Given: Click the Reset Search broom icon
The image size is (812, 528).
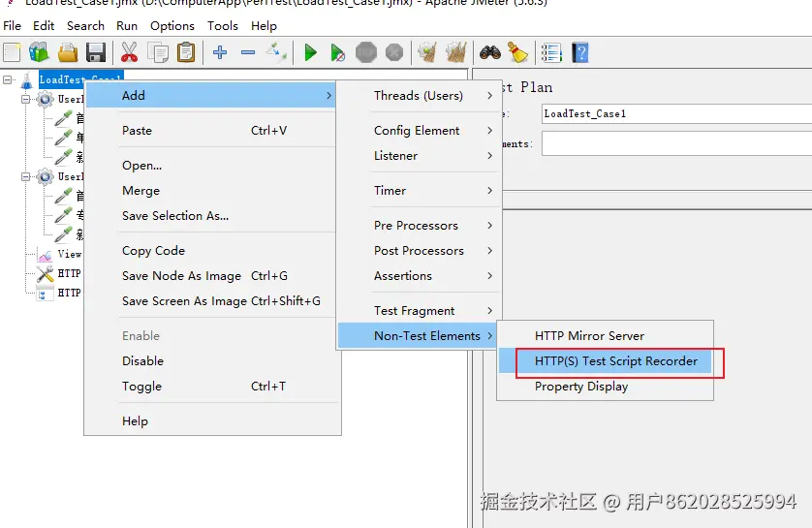Looking at the screenshot, I should coord(517,52).
